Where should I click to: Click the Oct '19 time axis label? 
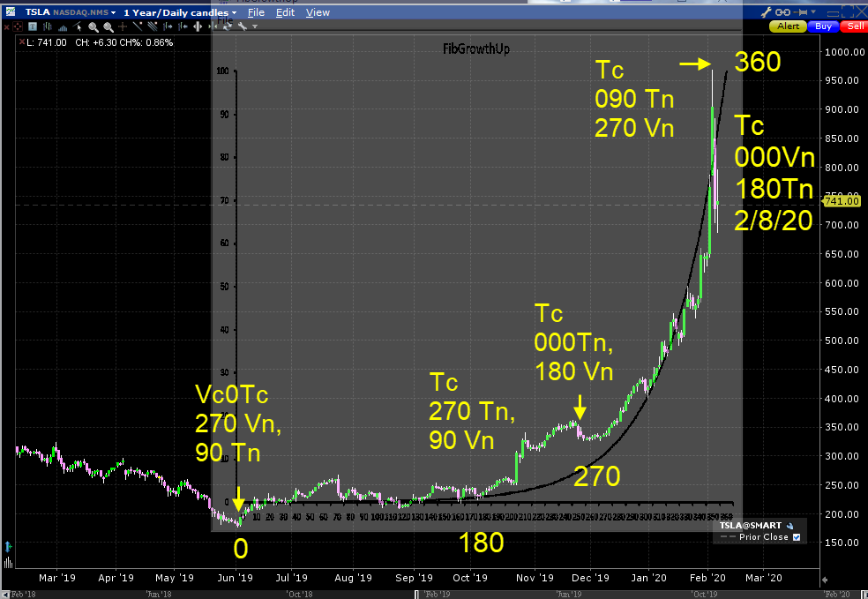click(x=470, y=578)
